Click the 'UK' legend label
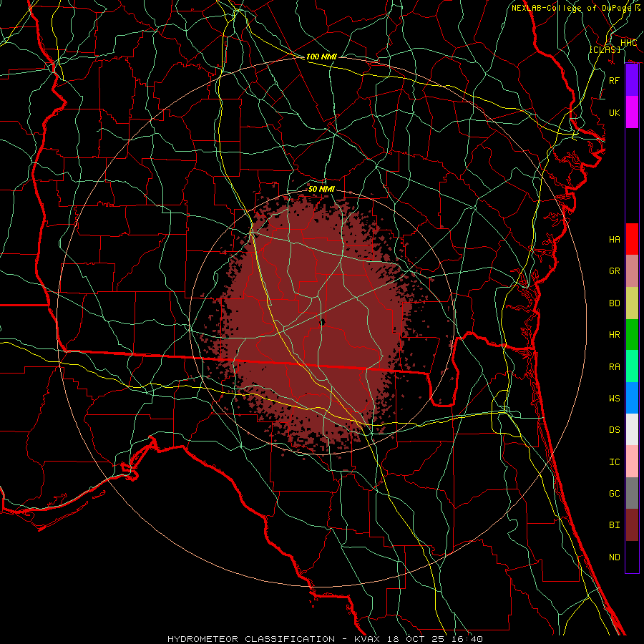 click(x=614, y=112)
